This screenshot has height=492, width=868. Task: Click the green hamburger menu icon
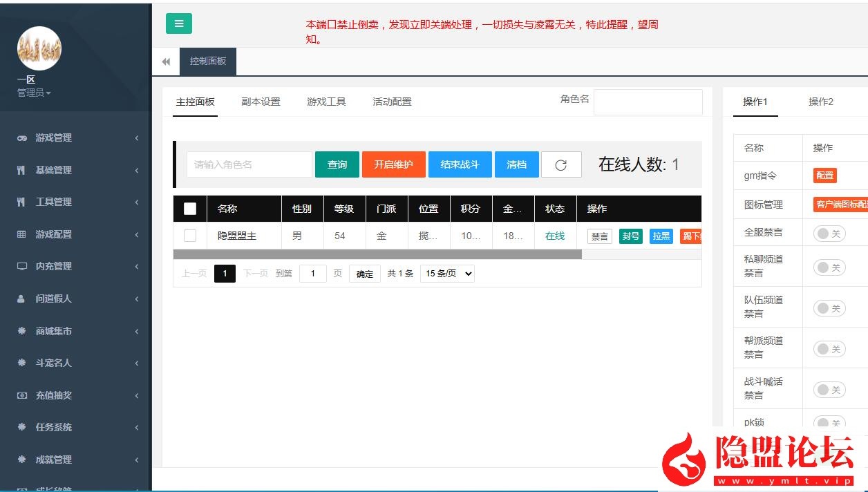(179, 23)
